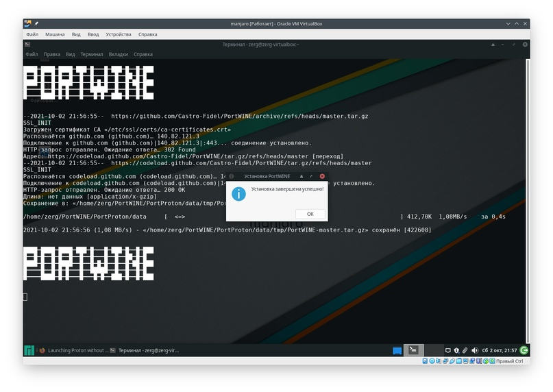This screenshot has height=392, width=553.
Task: Click the terminal keep-above arrow button
Action: (x=493, y=45)
